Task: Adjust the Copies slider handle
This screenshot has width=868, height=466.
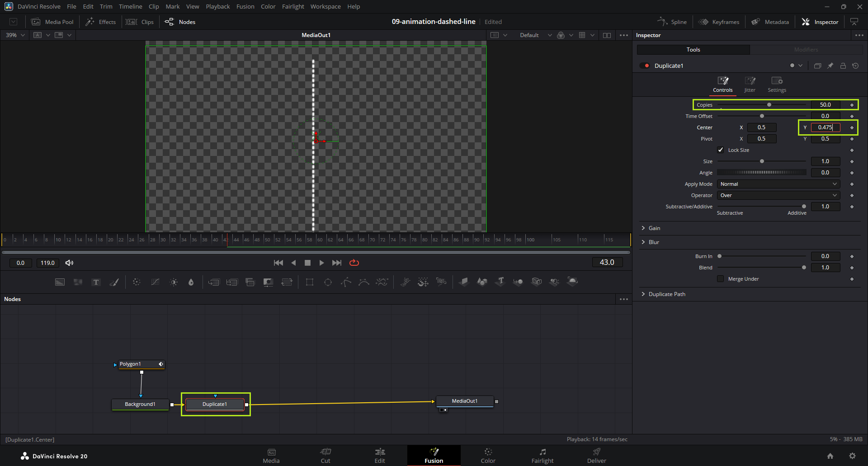Action: pyautogui.click(x=769, y=105)
